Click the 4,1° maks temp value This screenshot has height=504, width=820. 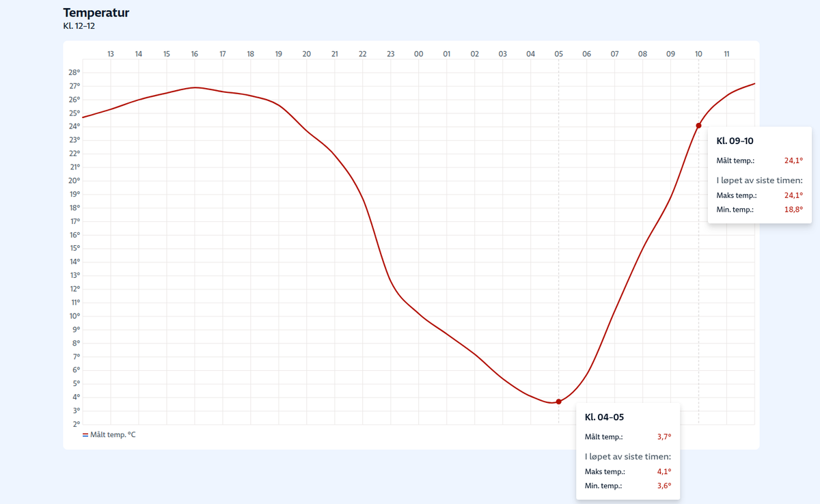[664, 471]
